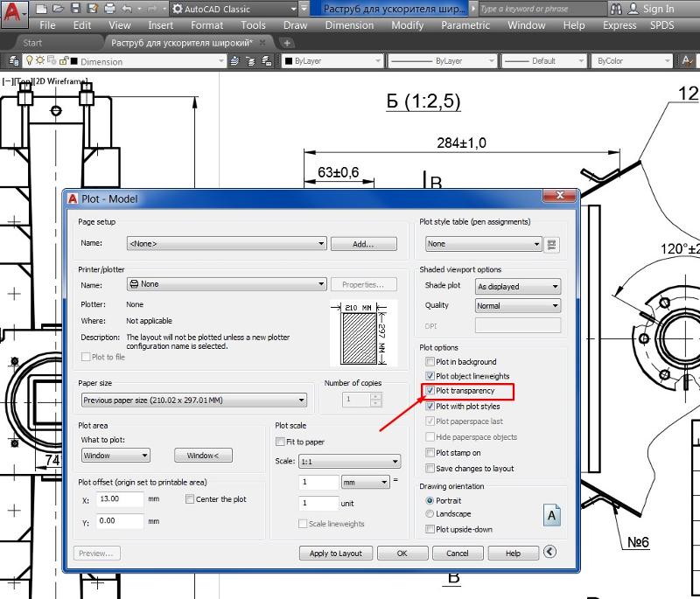Click the arrow next to drawing title
This screenshot has width=700, height=599.
[473, 9]
